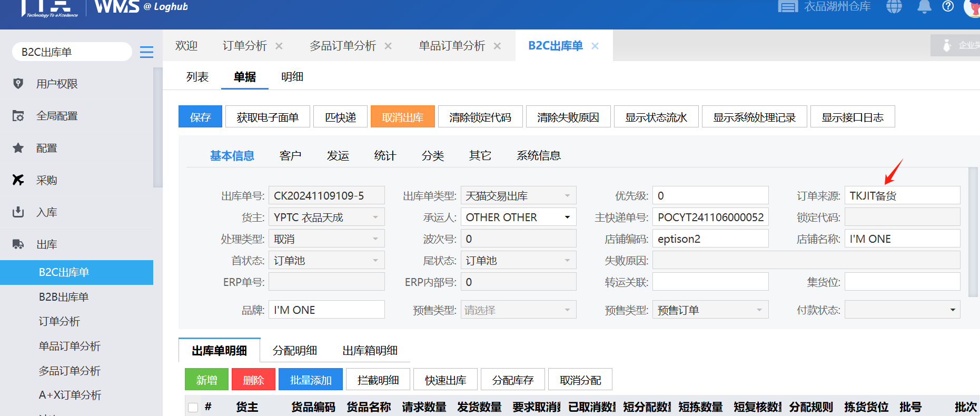Image resolution: width=980 pixels, height=416 pixels.
Task: Click the 全局配置 sidebar icon
Action: [x=18, y=116]
